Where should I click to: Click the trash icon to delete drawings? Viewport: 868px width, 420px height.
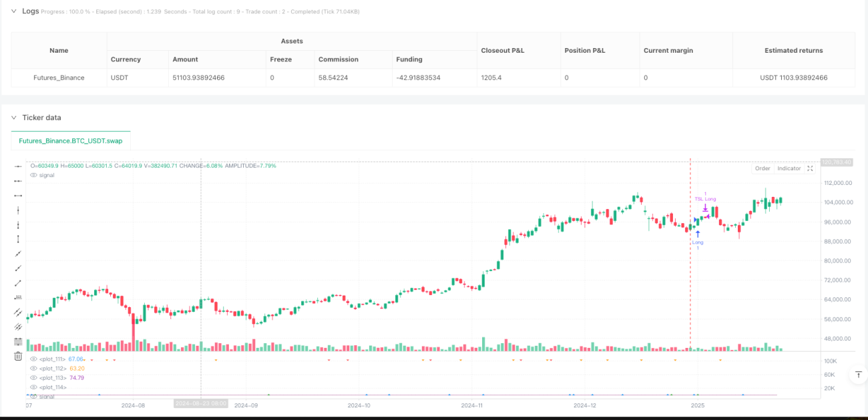(x=18, y=356)
